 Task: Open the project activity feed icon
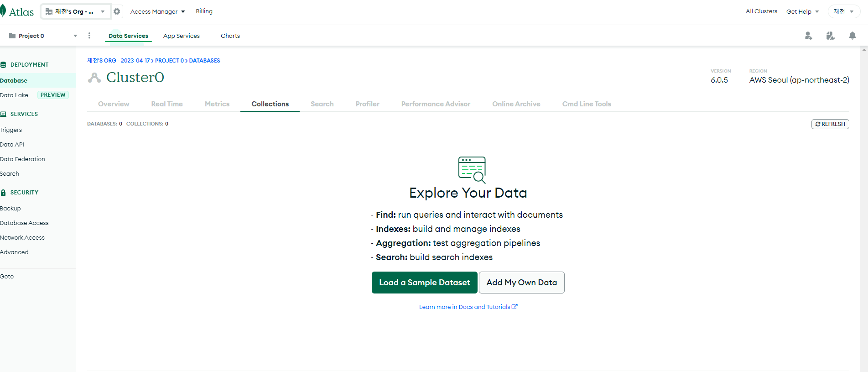[x=830, y=36]
